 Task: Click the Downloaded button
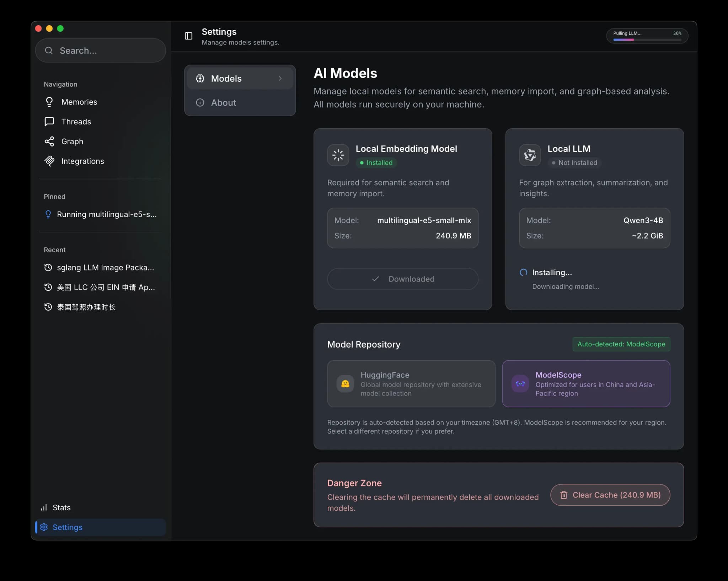402,279
